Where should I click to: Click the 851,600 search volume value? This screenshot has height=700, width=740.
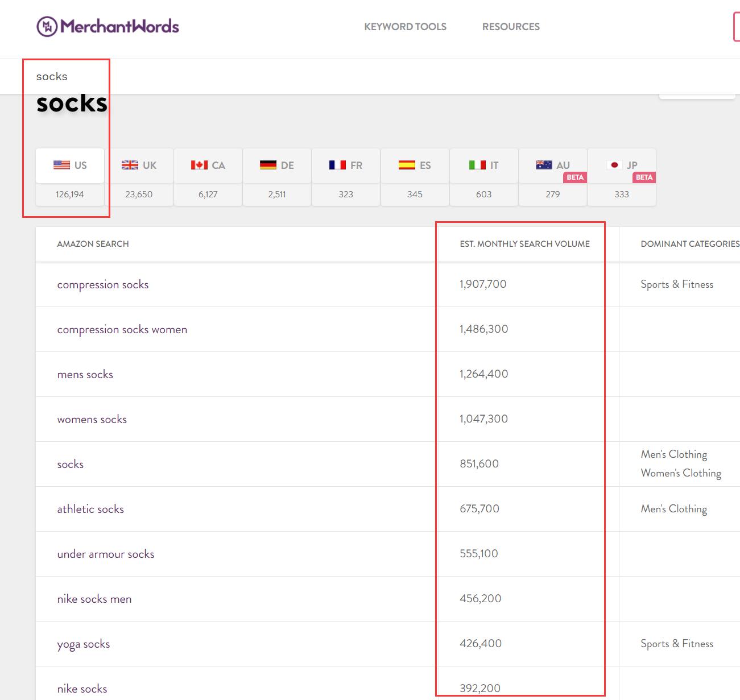(479, 464)
